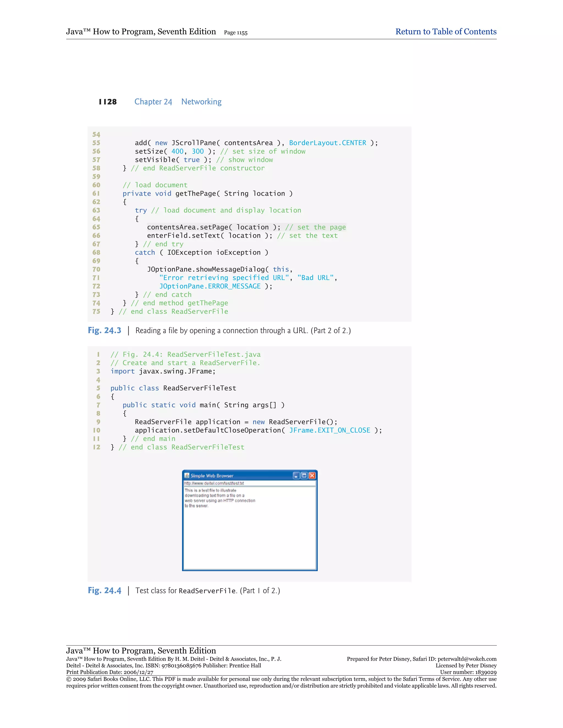The height and width of the screenshot is (728, 563).
Task: Click the JOptionPane.ERROR_MESSAGE code constant
Action: pyautogui.click(x=209, y=286)
